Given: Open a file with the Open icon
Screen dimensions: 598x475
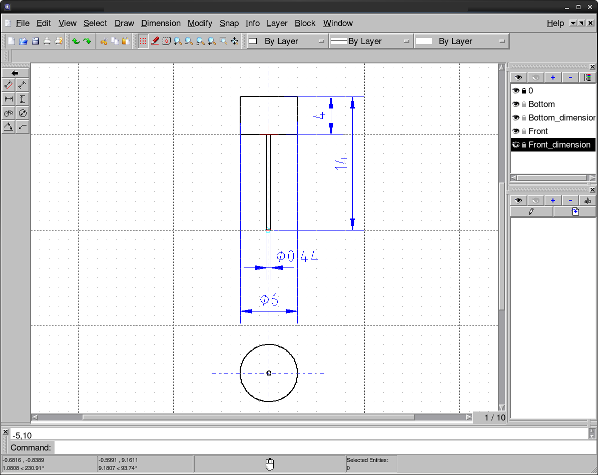Looking at the screenshot, I should tap(23, 41).
